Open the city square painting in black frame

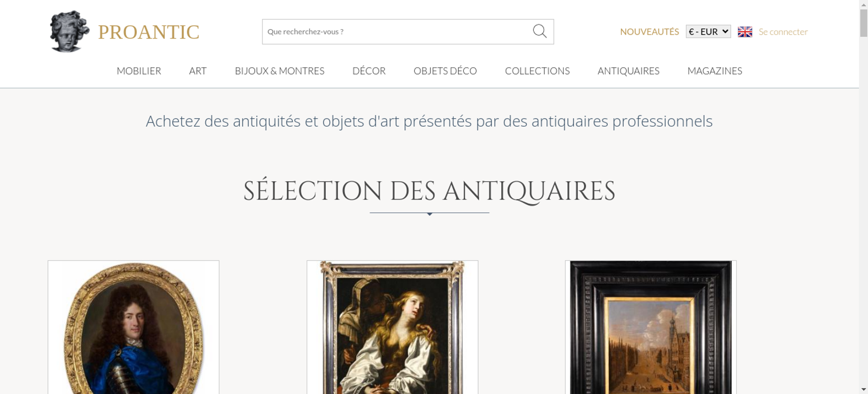[x=651, y=327]
